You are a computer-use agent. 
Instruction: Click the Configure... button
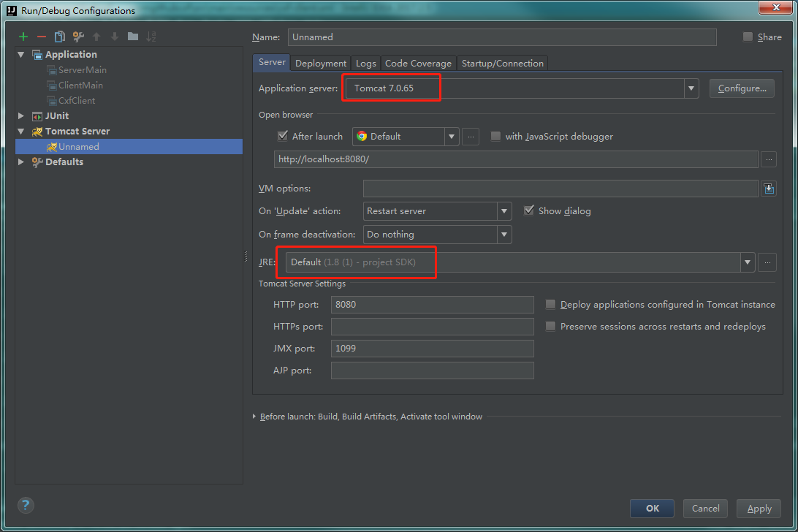pos(742,88)
